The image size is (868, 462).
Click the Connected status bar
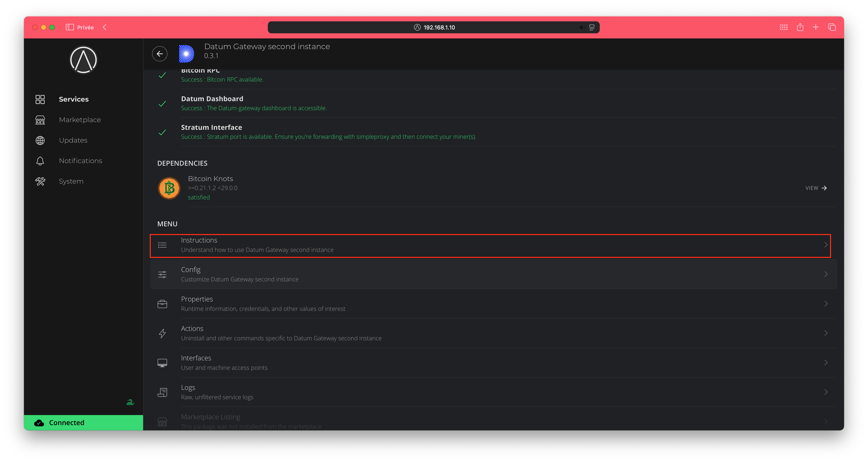(x=83, y=423)
